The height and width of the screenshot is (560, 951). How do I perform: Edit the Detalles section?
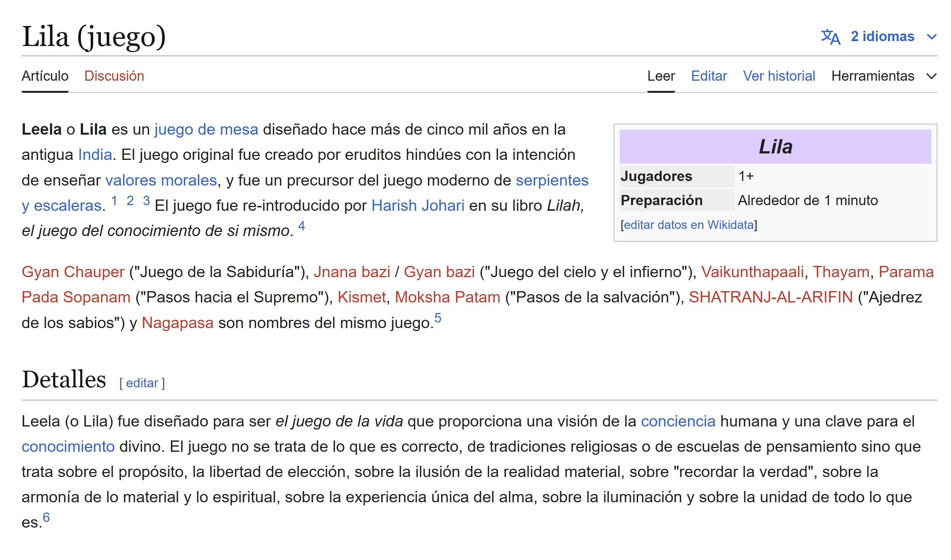(x=142, y=383)
